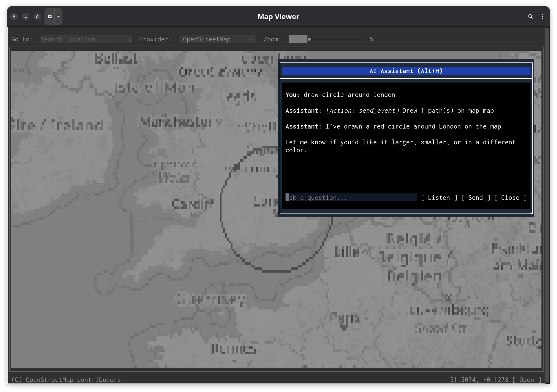This screenshot has height=392, width=557.
Task: Restore the window with the maximize button
Action: (37, 16)
